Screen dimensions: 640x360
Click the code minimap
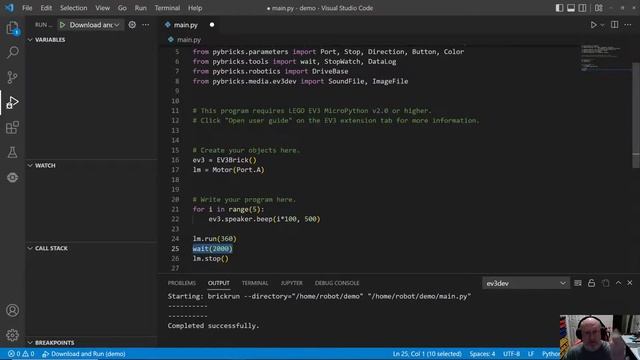coord(605,58)
